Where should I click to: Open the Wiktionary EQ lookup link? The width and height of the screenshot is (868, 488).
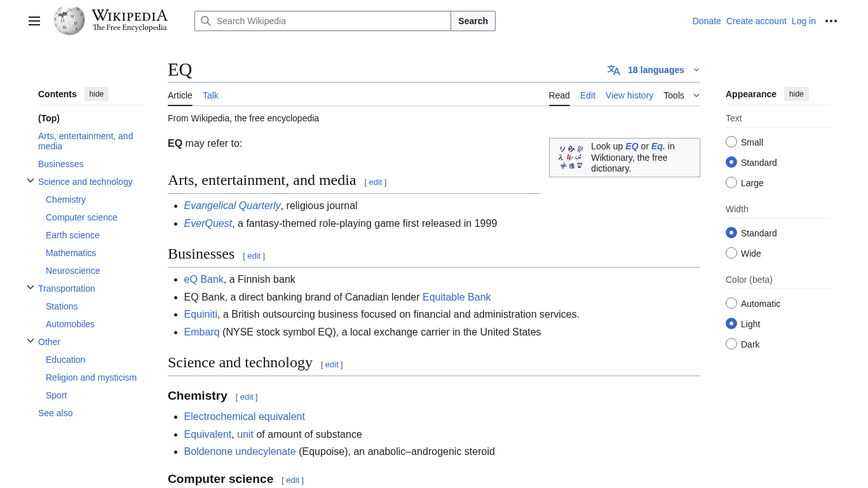(632, 146)
